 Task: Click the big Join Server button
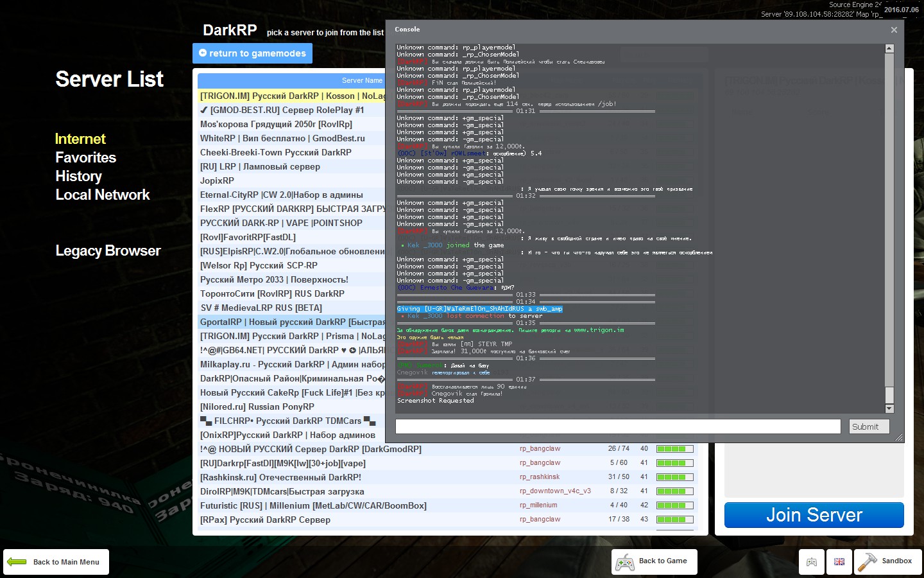point(814,515)
